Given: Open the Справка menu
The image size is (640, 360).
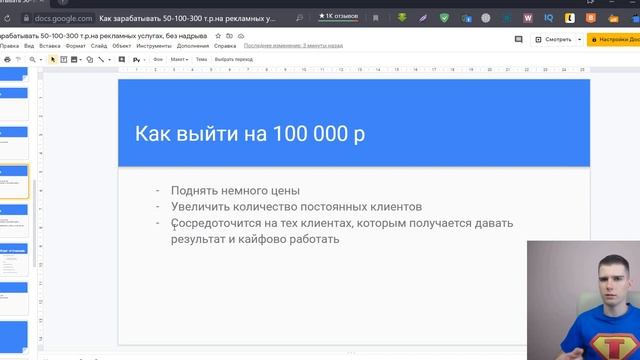Looking at the screenshot, I should (x=225, y=46).
